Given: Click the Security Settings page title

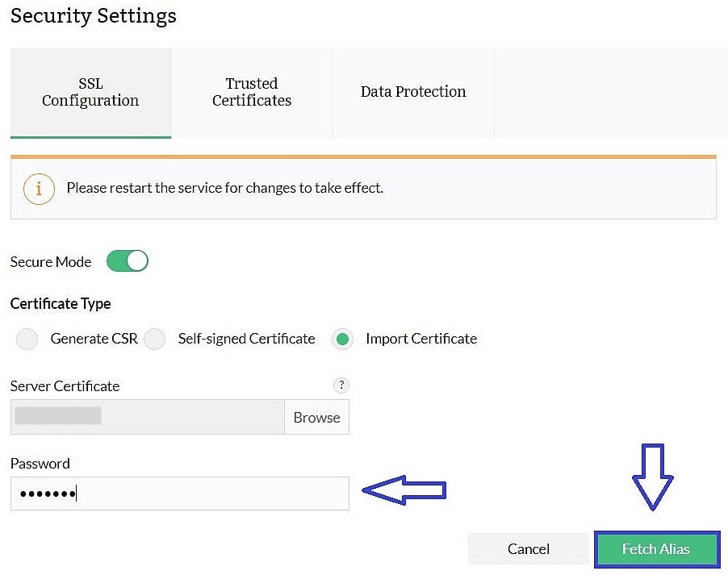Looking at the screenshot, I should pos(93,15).
